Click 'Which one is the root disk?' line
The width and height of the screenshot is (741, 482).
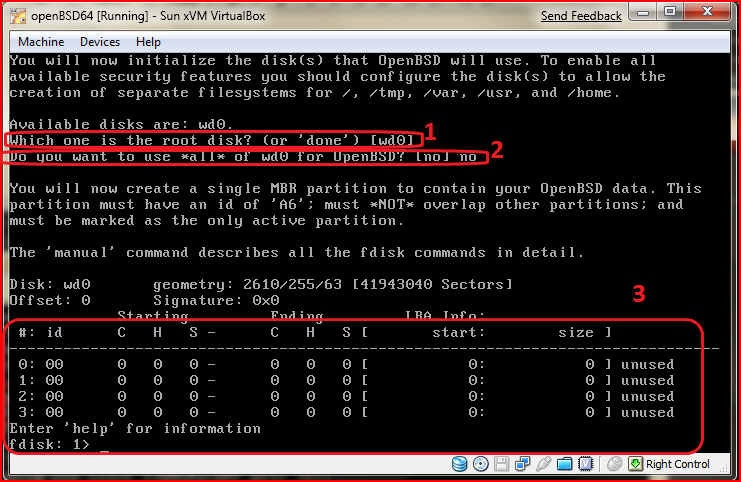[211, 140]
